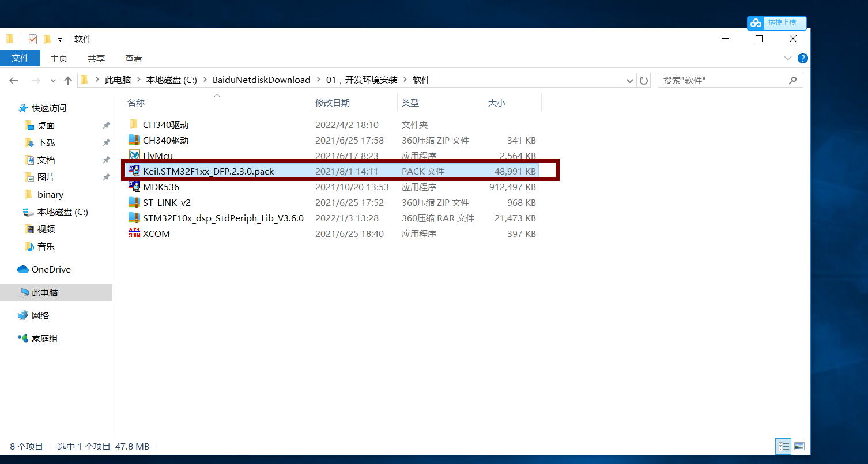The height and width of the screenshot is (464, 868).
Task: Sort by the 类型 column header
Action: click(440, 103)
